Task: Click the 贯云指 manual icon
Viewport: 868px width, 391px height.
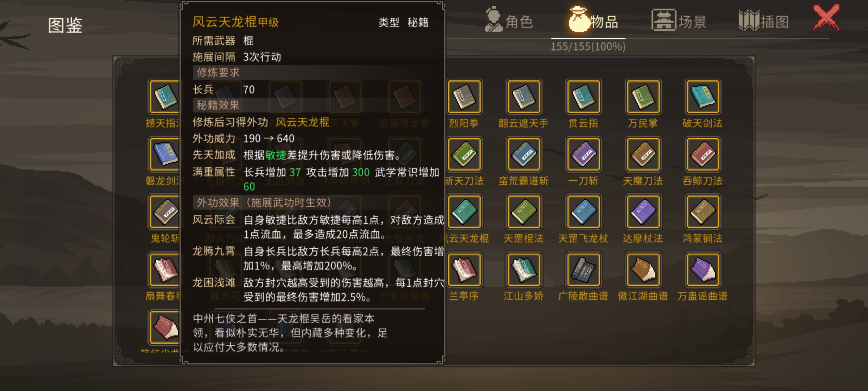Action: coord(583,97)
